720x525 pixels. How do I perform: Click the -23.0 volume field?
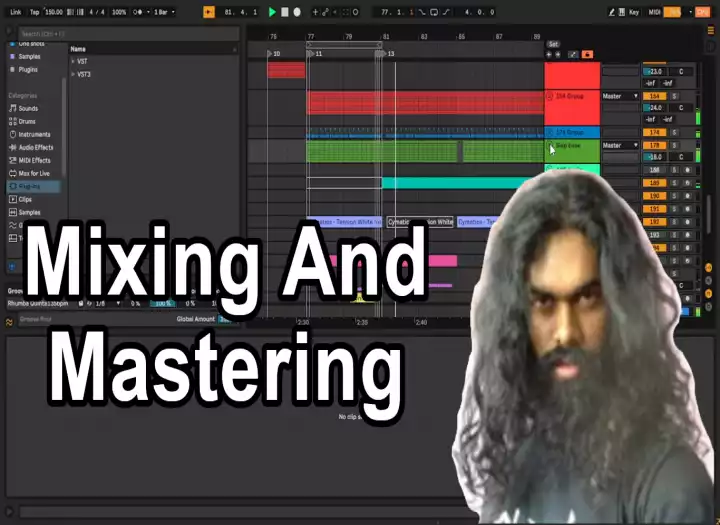pyautogui.click(x=654, y=72)
